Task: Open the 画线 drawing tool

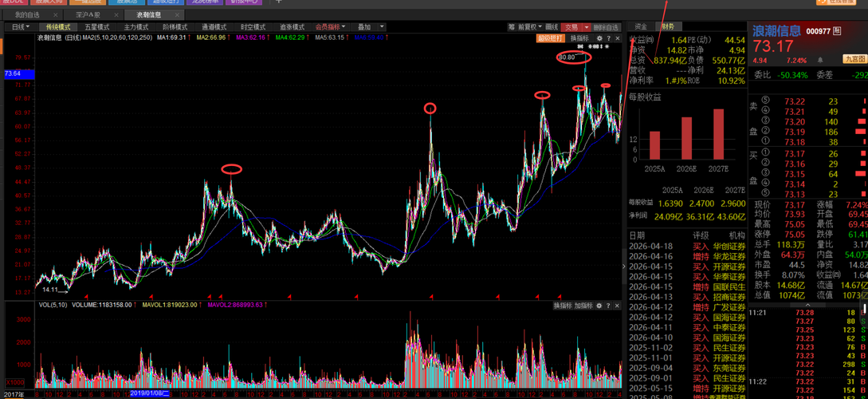Action: (552, 26)
